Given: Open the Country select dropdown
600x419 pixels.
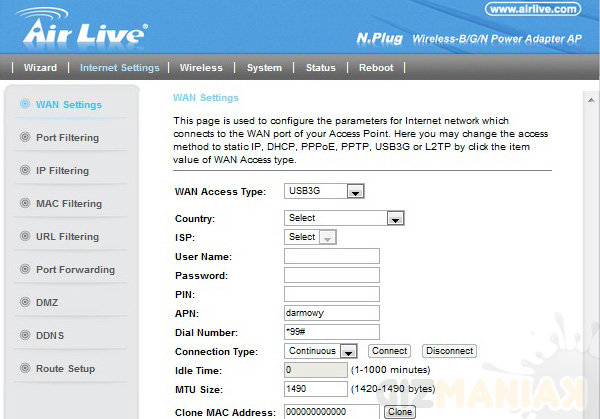Looking at the screenshot, I should click(343, 218).
